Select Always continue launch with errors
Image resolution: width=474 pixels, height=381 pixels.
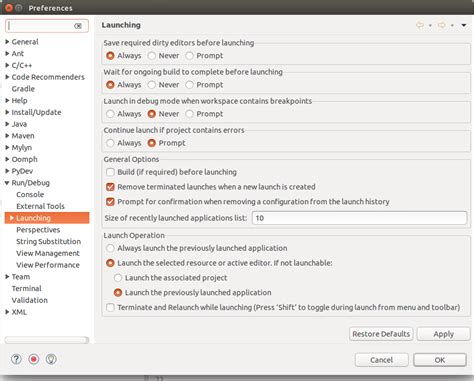coord(110,143)
